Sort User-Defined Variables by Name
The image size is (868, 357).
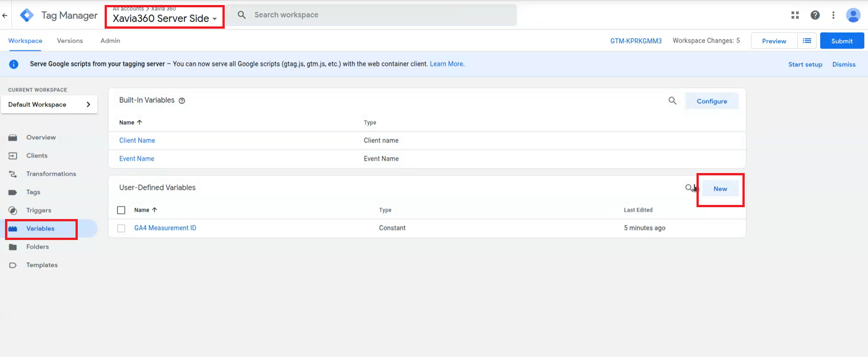point(146,210)
